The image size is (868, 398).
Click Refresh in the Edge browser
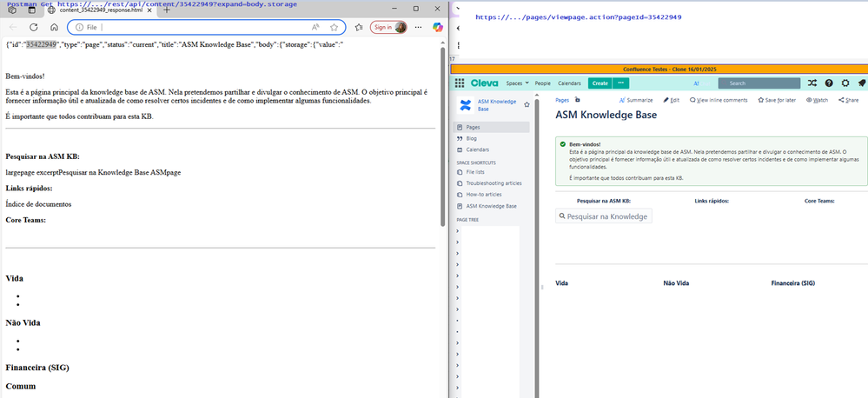point(33,27)
